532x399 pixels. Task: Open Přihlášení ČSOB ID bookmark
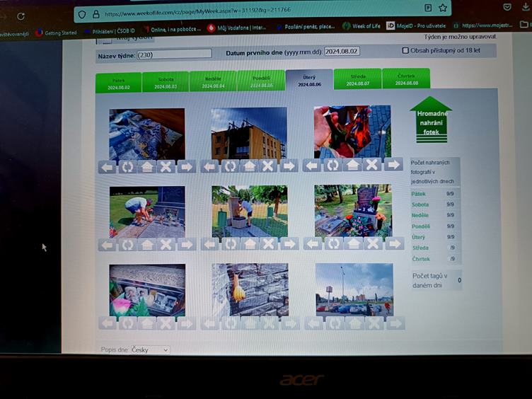[x=110, y=31]
